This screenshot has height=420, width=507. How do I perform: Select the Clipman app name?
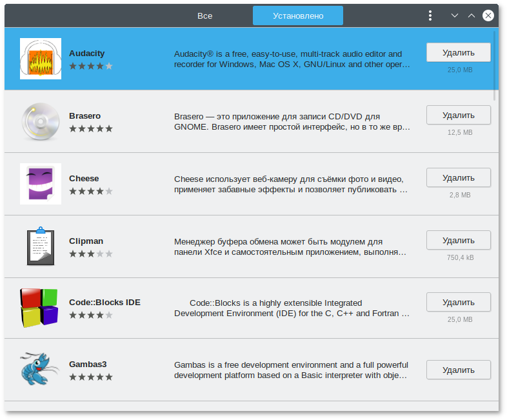[86, 241]
